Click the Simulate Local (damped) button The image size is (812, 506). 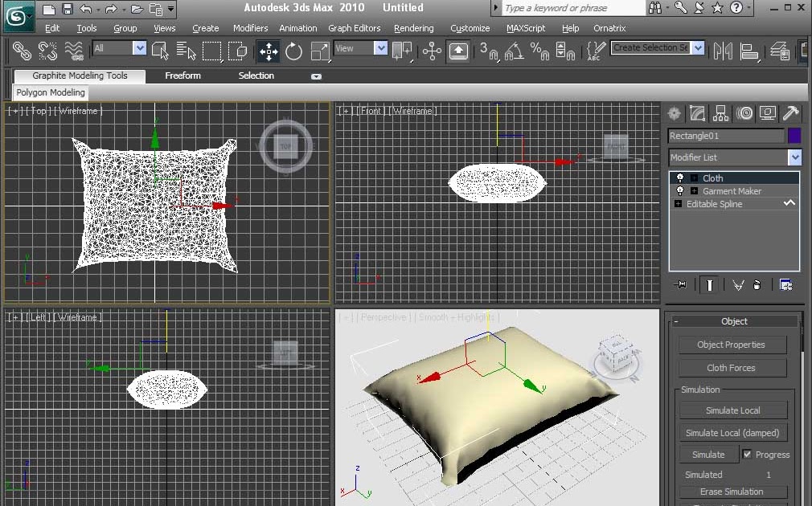click(x=732, y=433)
